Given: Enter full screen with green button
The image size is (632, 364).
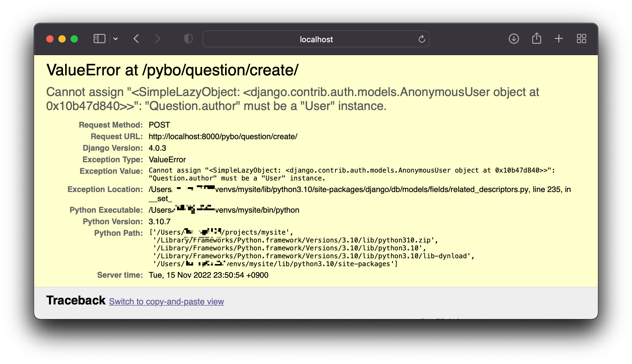Looking at the screenshot, I should [x=74, y=39].
